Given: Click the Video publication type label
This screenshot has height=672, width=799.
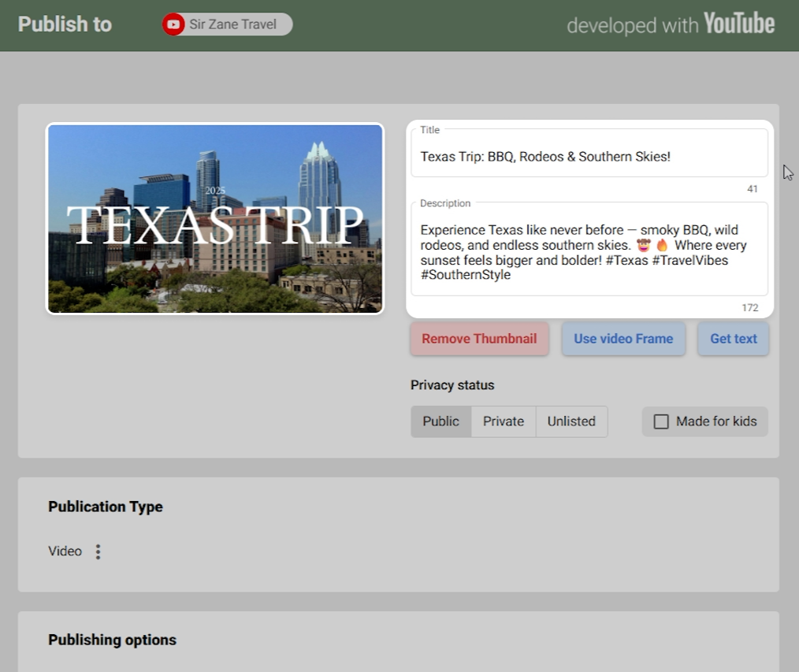Looking at the screenshot, I should coord(65,551).
